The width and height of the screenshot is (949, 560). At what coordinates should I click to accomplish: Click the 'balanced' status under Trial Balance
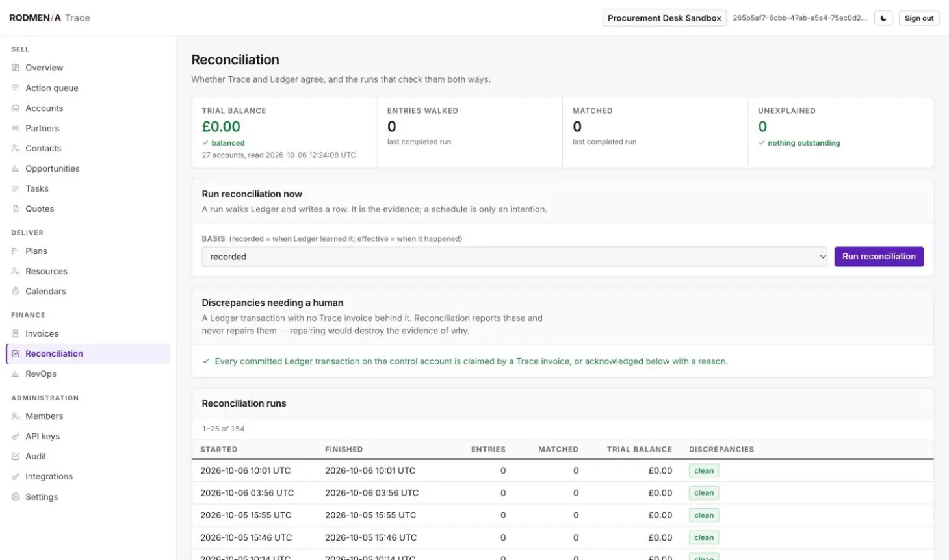[x=228, y=143]
